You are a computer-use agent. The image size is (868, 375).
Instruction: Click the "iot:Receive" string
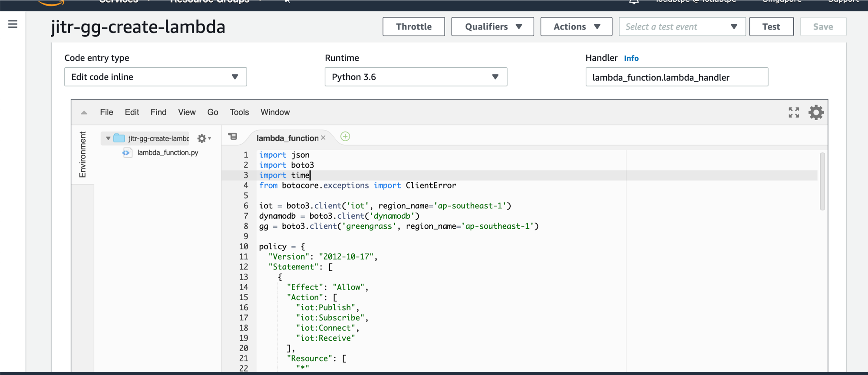[326, 338]
